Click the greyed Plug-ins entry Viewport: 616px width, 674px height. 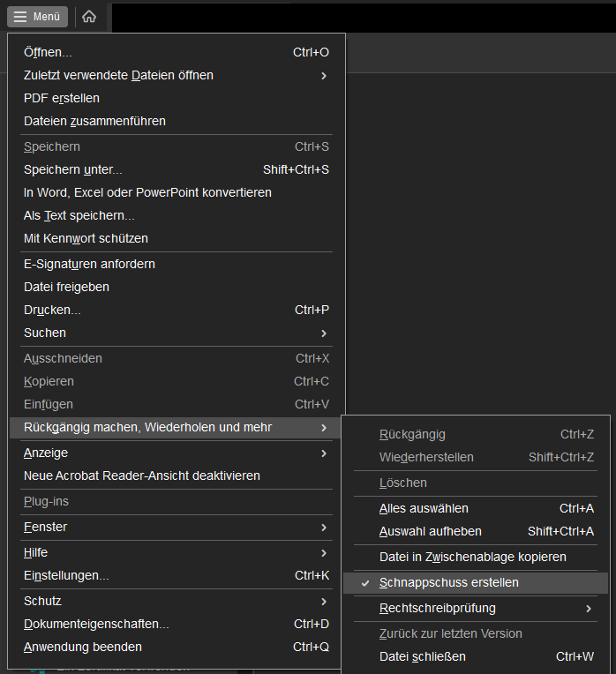click(177, 502)
